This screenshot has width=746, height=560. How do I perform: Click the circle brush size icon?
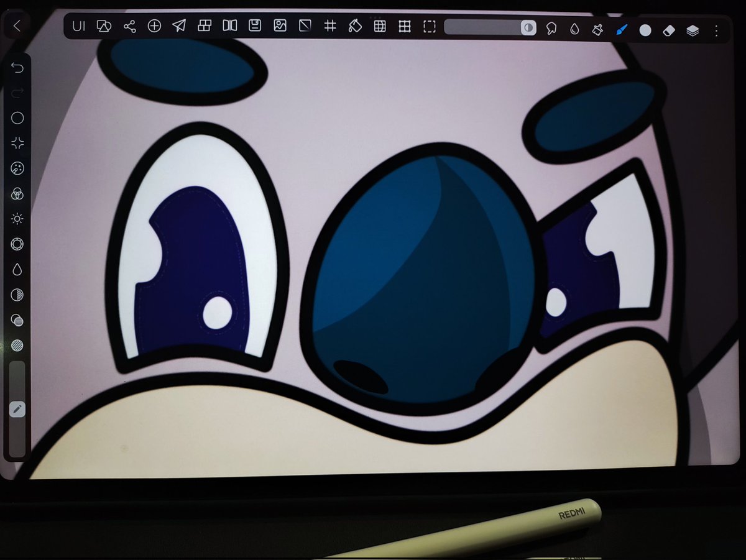tap(17, 118)
